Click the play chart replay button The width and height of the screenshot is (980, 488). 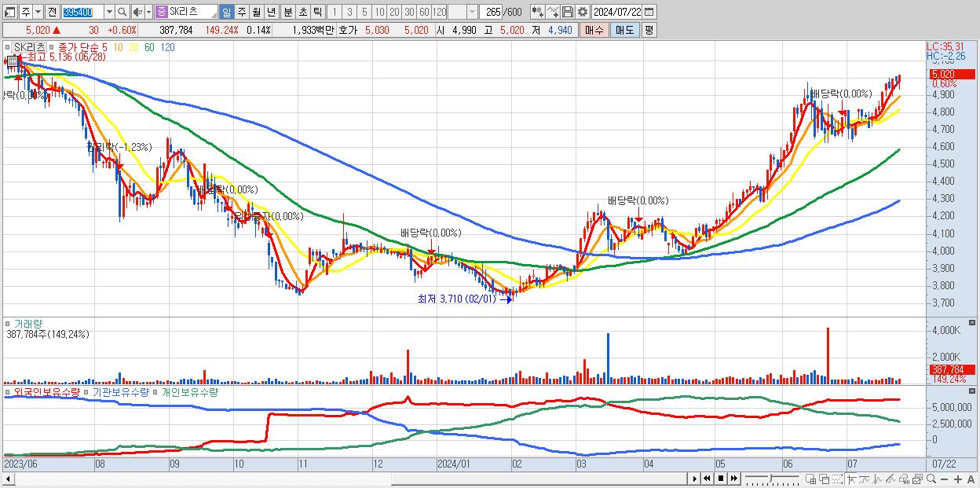[694, 479]
